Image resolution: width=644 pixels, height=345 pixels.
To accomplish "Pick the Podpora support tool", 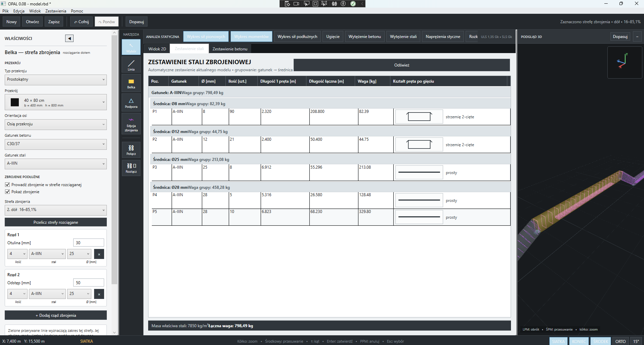I will tap(131, 103).
